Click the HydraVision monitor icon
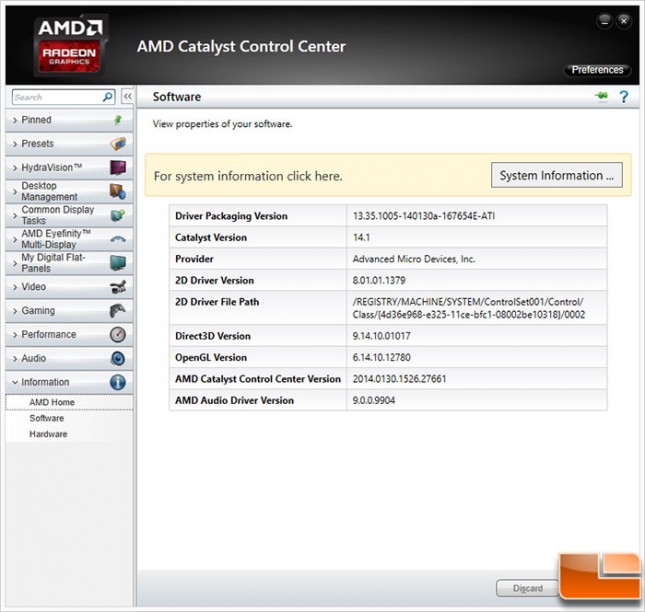 tap(118, 167)
